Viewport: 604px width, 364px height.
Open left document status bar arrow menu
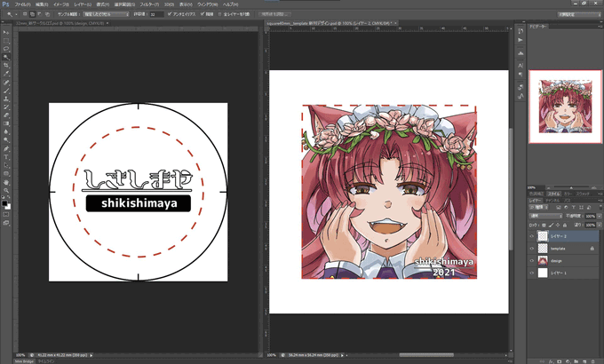click(91, 355)
